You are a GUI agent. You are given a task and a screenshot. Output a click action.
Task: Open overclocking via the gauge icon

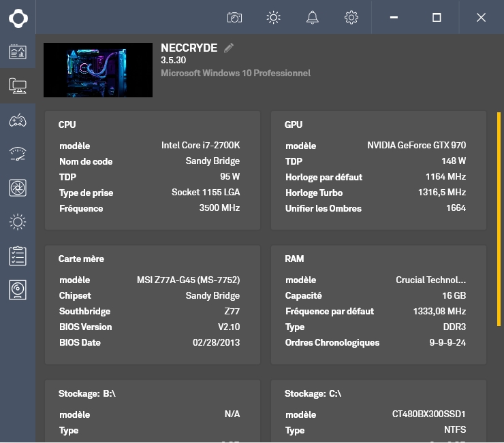18,154
